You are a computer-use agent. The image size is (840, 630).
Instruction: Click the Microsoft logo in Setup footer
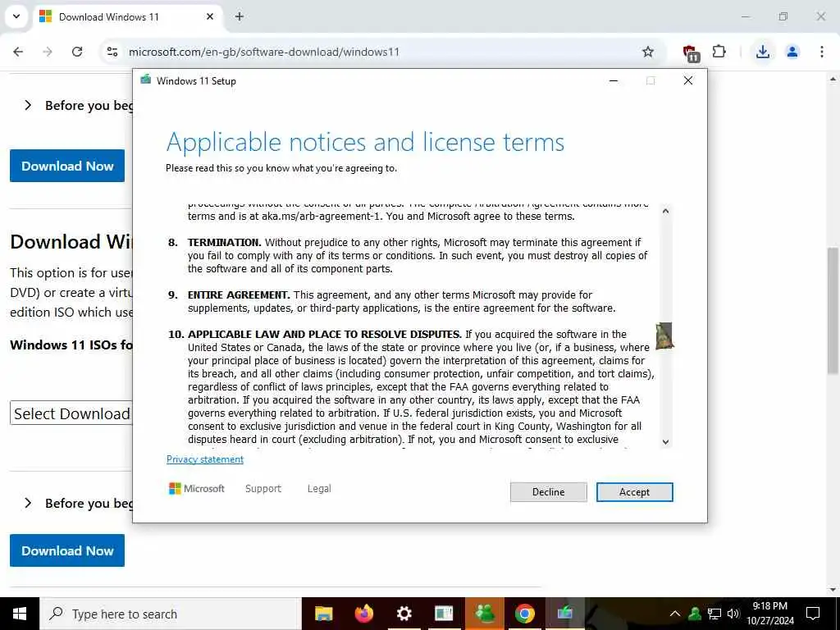click(197, 489)
